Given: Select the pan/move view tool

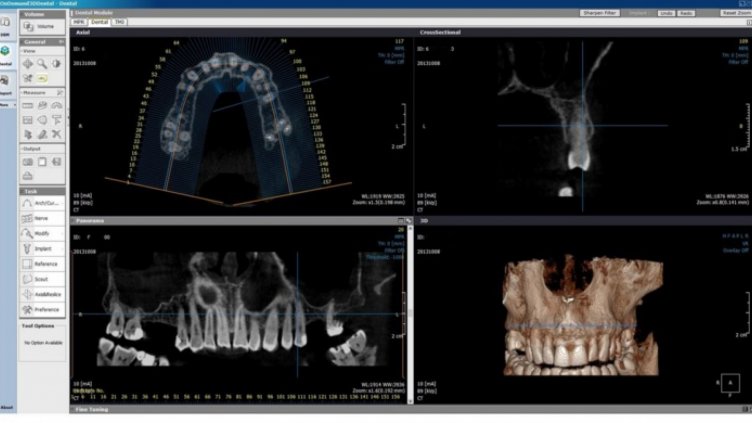Looking at the screenshot, I should 28,64.
